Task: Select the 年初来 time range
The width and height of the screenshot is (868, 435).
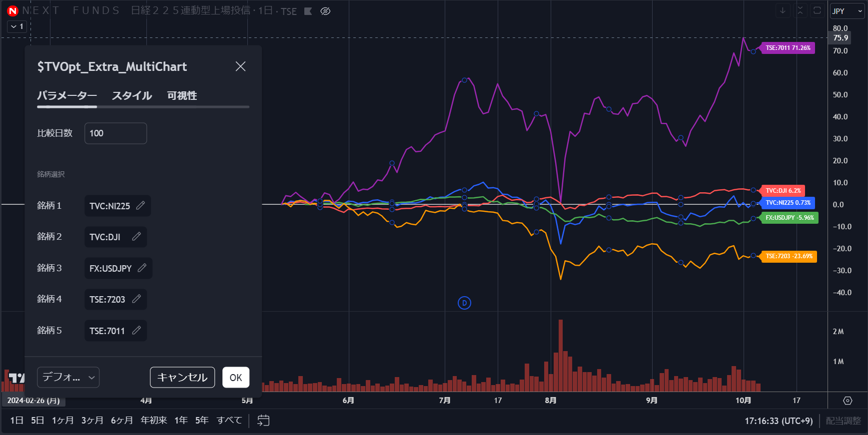Action: (154, 421)
